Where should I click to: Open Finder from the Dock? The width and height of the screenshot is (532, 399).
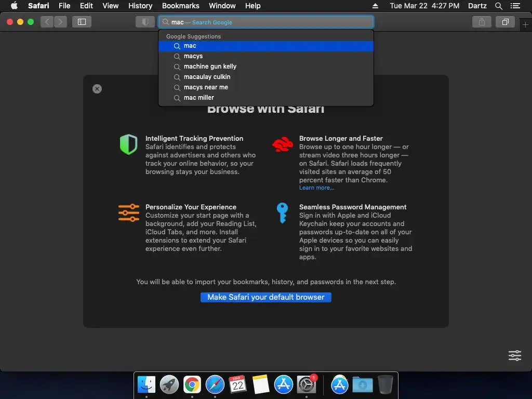pos(146,385)
